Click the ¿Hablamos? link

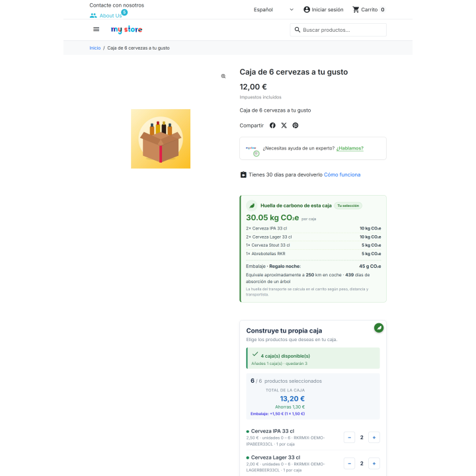[350, 148]
